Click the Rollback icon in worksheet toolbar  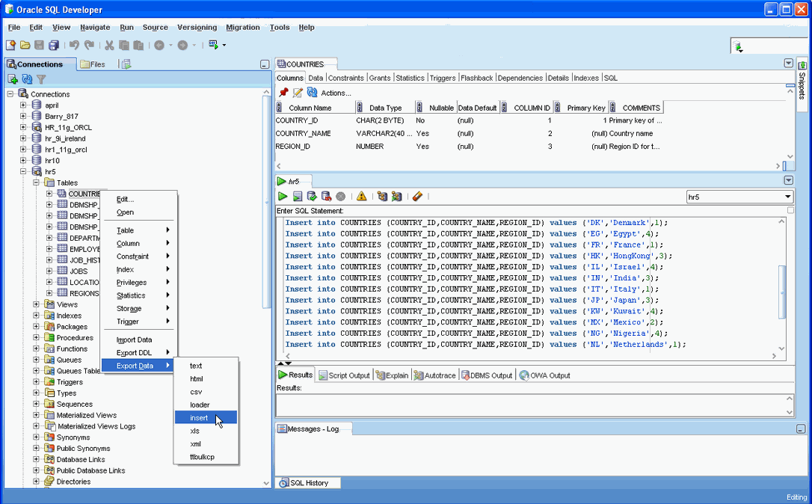(x=326, y=197)
